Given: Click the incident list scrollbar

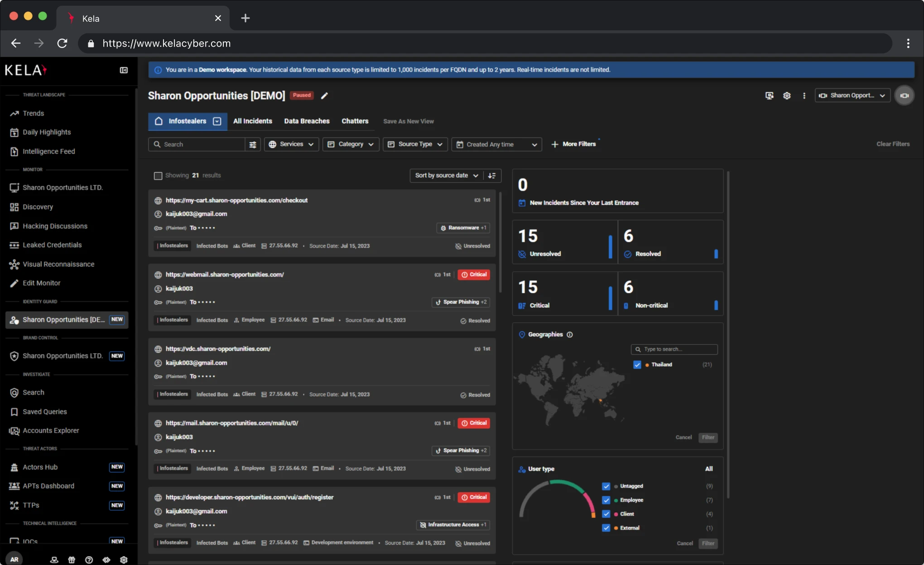Looking at the screenshot, I should tap(500, 242).
